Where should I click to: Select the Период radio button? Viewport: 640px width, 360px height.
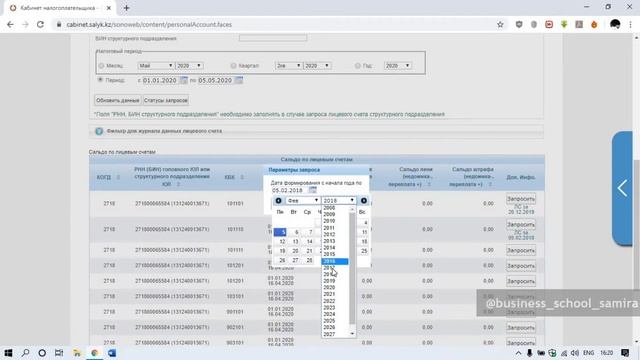click(100, 80)
